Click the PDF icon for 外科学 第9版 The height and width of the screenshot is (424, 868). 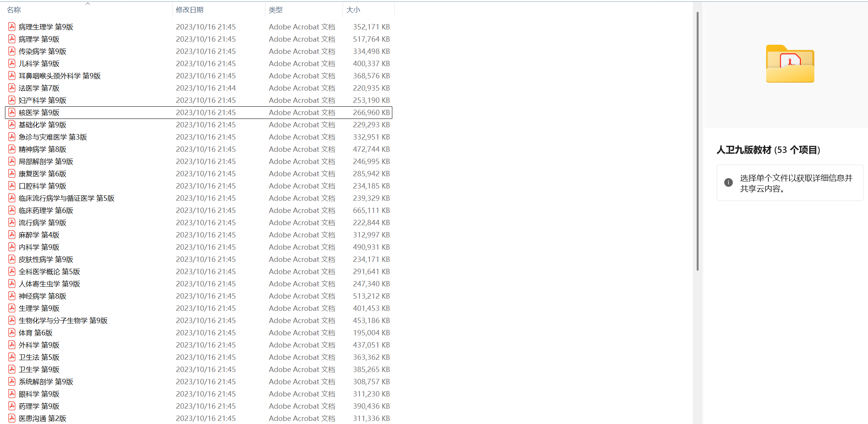[x=12, y=345]
